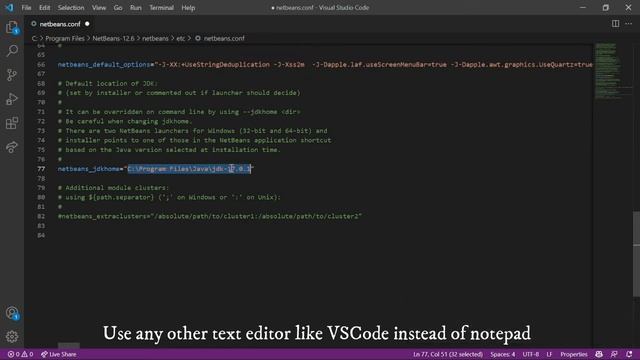
Task: Open the Accounts icon in activity bar
Action: [x=12, y=313]
